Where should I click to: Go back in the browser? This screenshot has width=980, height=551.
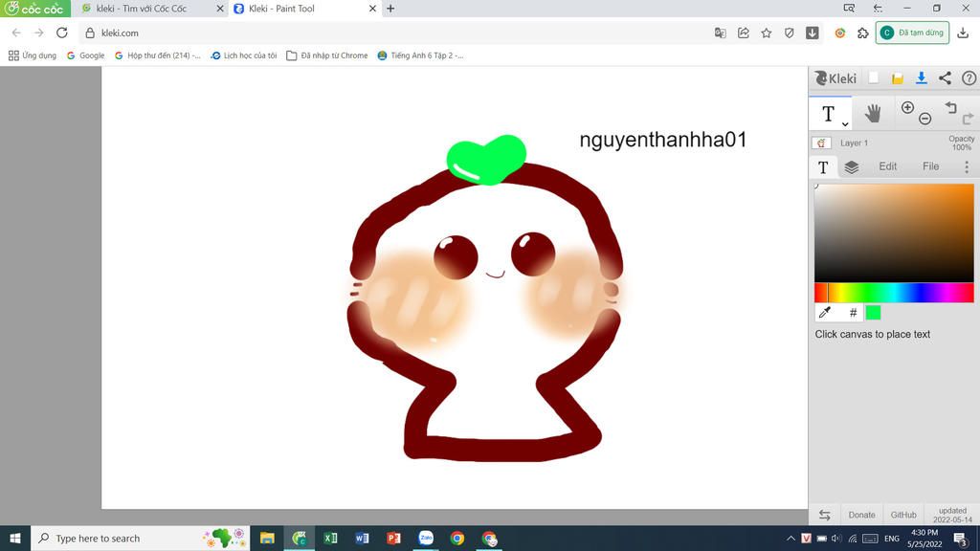[16, 33]
